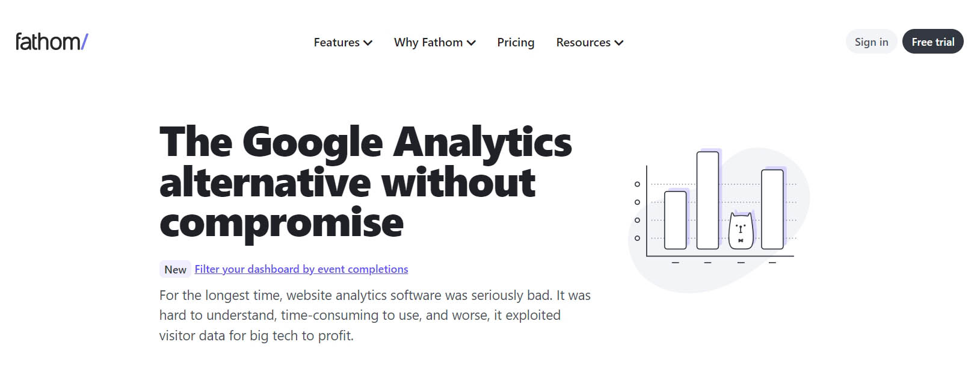Click the cat character inside the chart illustration
Image resolution: width=980 pixels, height=368 pixels.
740,231
